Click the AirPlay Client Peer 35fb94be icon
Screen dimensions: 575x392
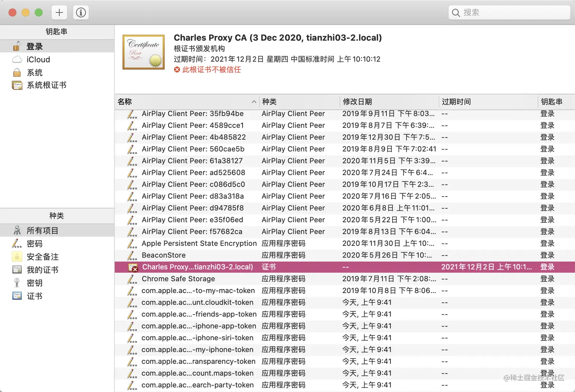click(x=132, y=114)
